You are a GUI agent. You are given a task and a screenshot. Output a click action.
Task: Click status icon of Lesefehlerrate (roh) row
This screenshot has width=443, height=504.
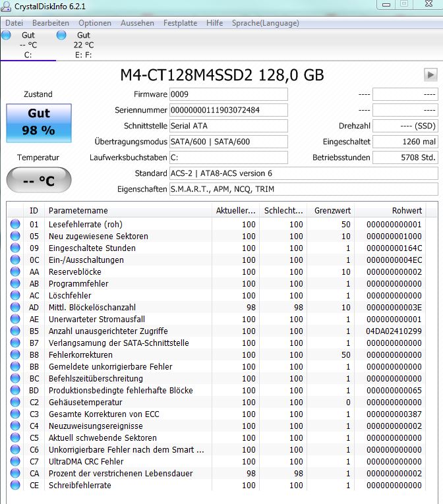[15, 224]
